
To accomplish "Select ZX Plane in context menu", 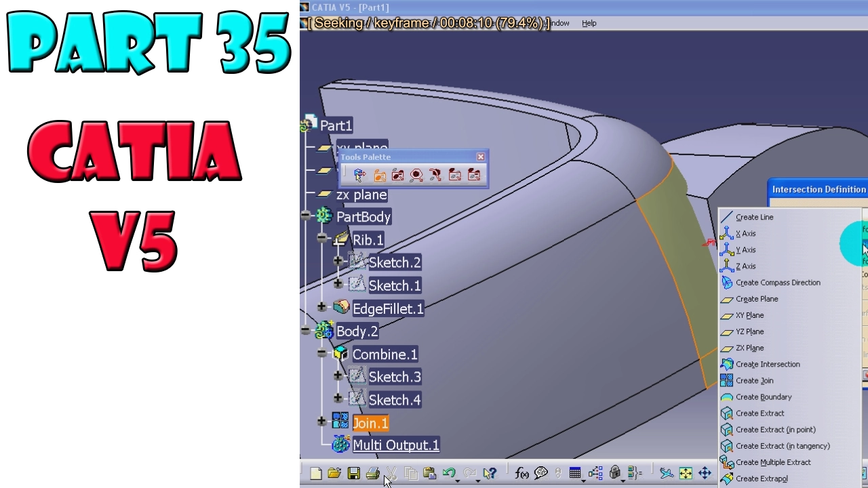I will point(749,348).
